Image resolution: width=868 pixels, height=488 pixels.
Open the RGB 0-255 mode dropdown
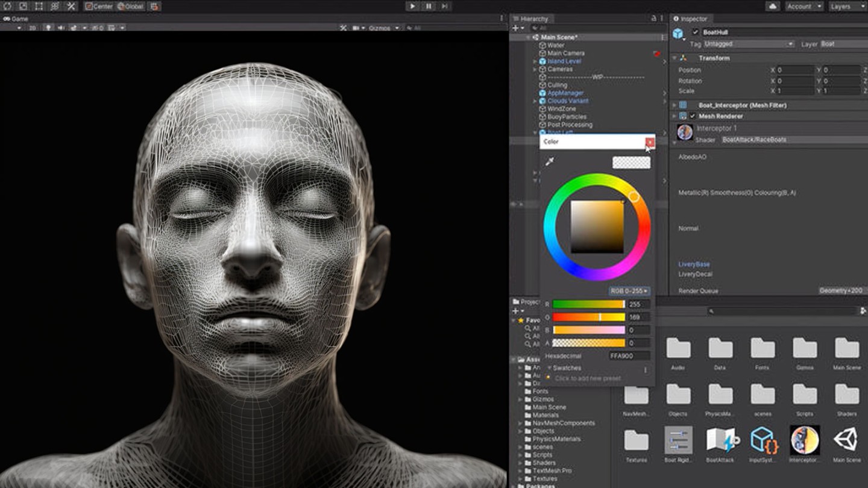tap(629, 291)
